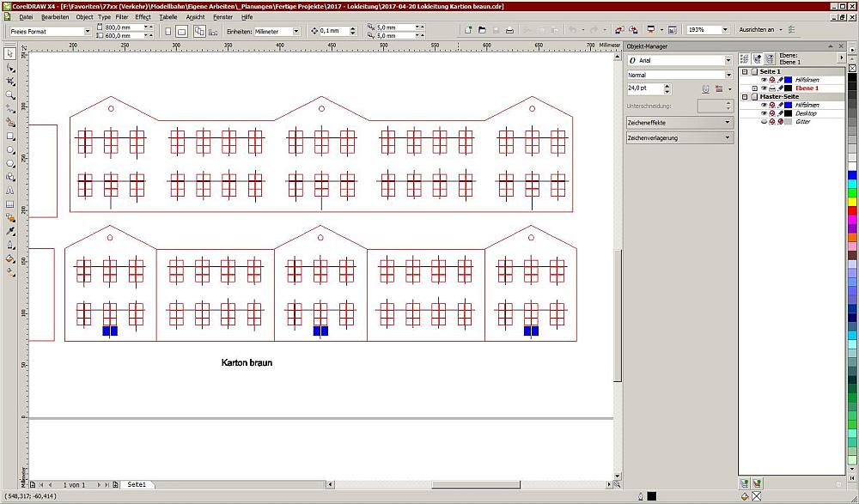Expand the Zeichenverlagerung section
This screenshot has height=504, width=859.
tap(679, 137)
